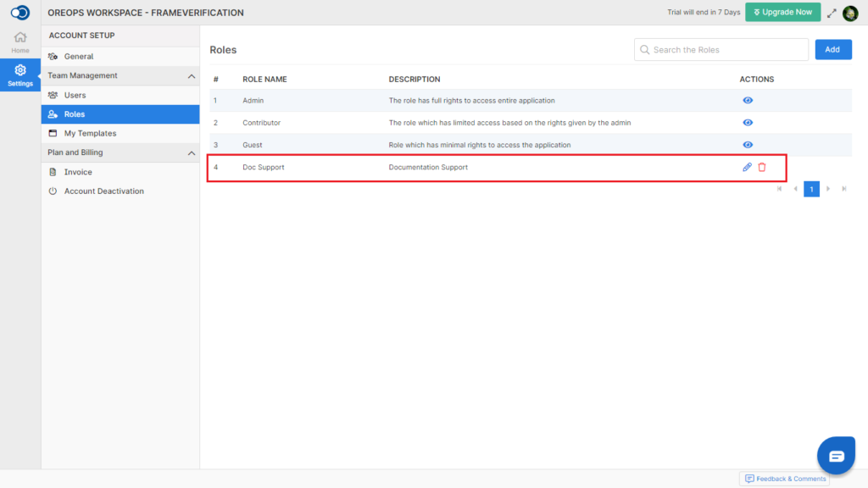Open the chat support bubble icon

pyautogui.click(x=836, y=455)
